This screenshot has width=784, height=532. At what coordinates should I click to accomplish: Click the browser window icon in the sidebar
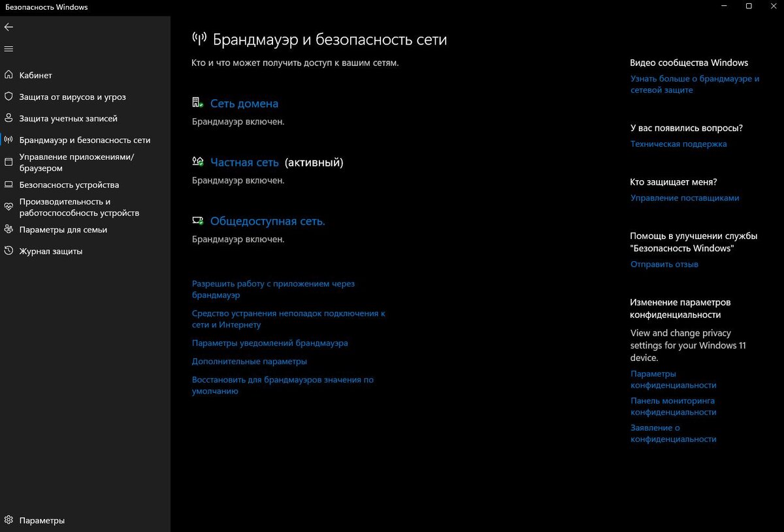click(8, 162)
